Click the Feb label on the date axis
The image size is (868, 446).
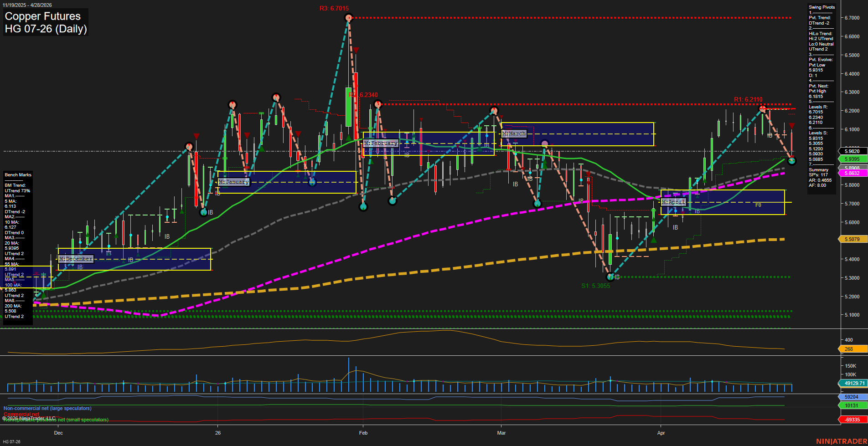click(363, 433)
